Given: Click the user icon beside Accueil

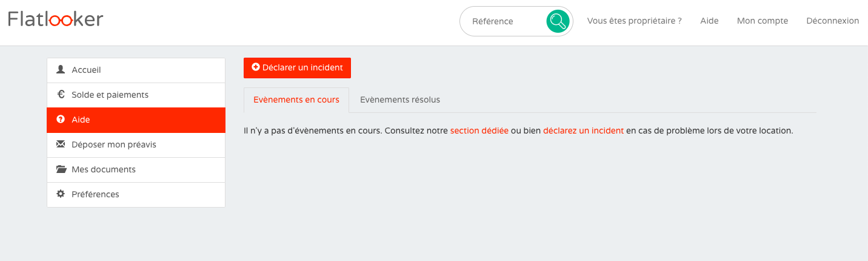Looking at the screenshot, I should coord(61,70).
